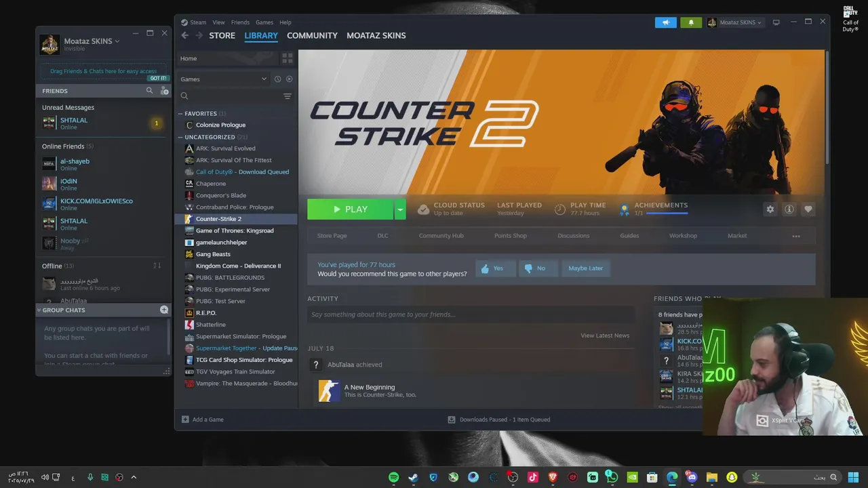Go forward with the Steam forward arrow
The width and height of the screenshot is (868, 488).
click(x=199, y=35)
